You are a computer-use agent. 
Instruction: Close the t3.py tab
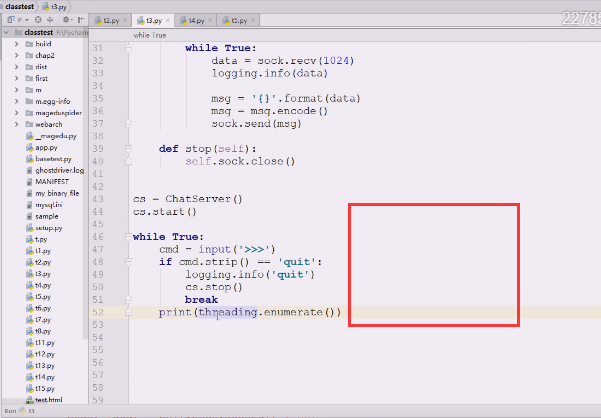click(x=167, y=21)
